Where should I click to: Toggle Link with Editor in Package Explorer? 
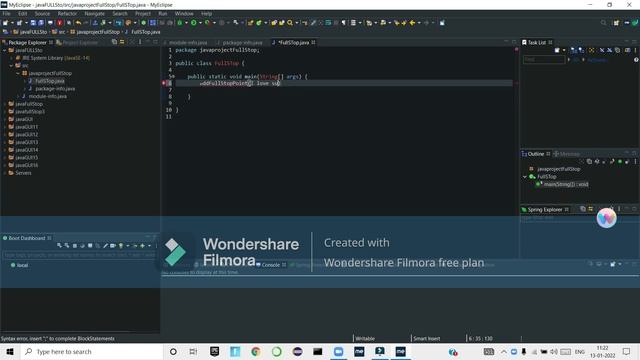[122, 42]
